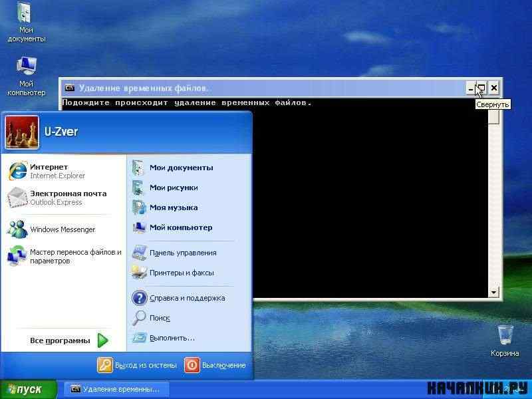This screenshot has height=399, width=532.
Task: Click Выход из системы button
Action: click(137, 365)
